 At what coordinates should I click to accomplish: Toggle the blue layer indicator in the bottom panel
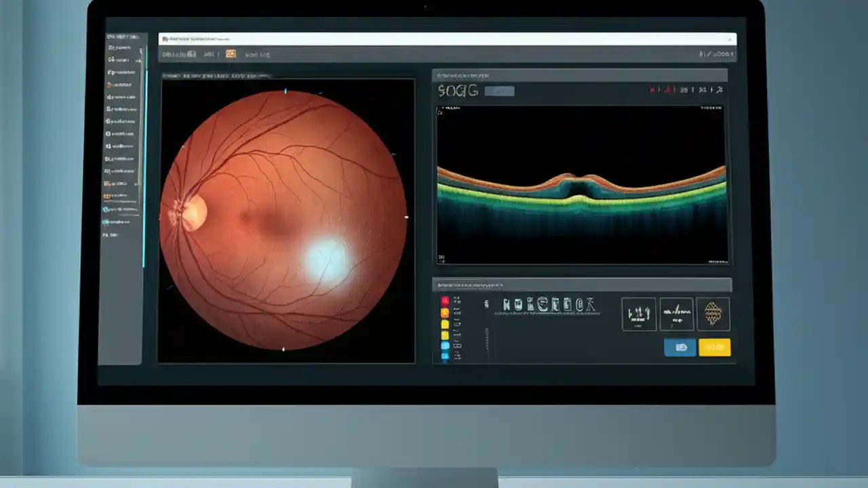[x=445, y=346]
